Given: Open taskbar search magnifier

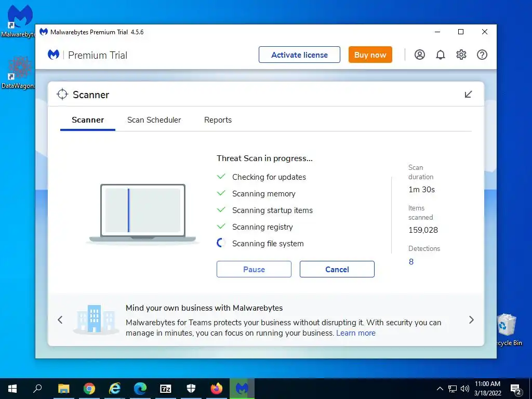Looking at the screenshot, I should click(x=37, y=389).
